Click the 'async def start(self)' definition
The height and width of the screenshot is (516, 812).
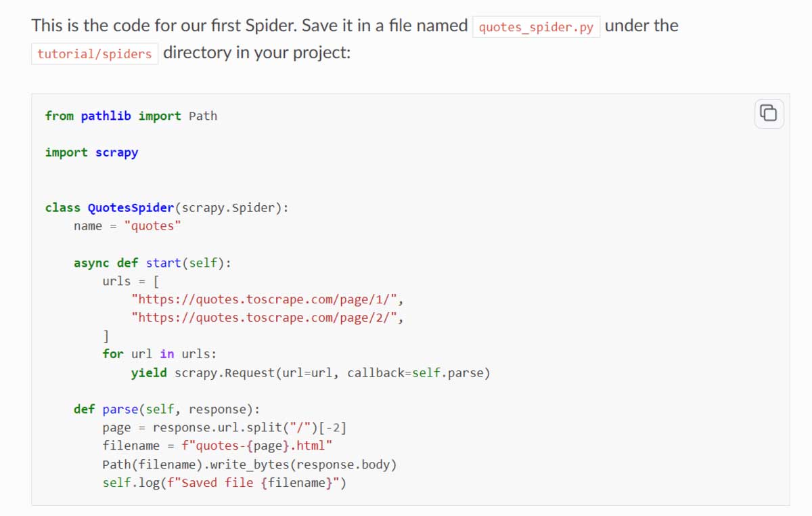click(x=152, y=263)
